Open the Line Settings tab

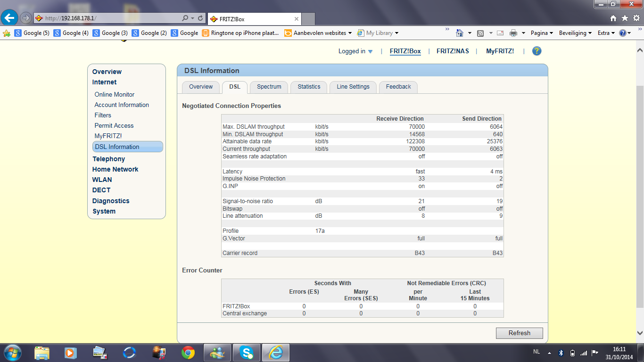tap(353, 87)
